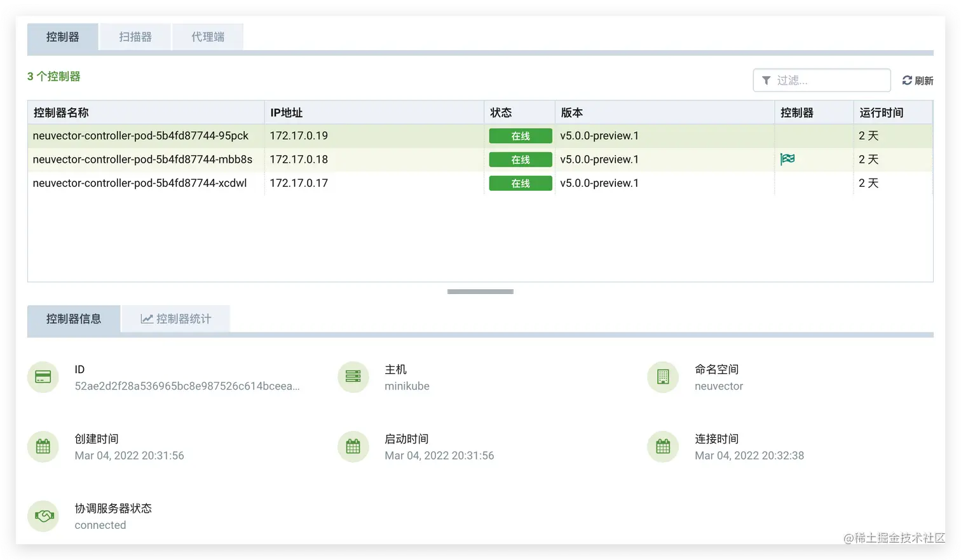Click the 3 个控制器 count label
Image resolution: width=961 pixels, height=560 pixels.
(54, 76)
